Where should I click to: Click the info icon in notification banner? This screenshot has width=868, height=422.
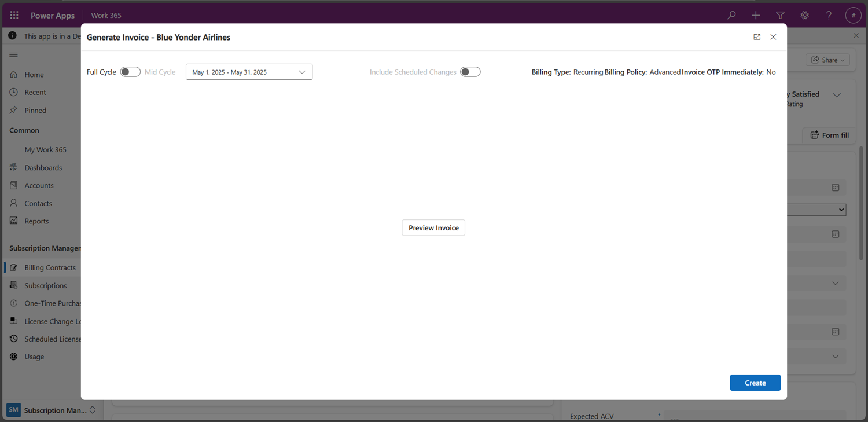pyautogui.click(x=12, y=36)
